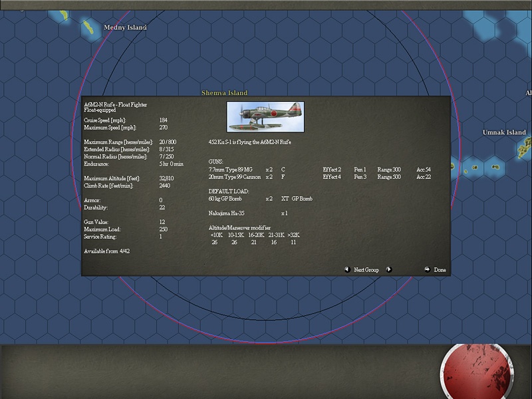Select the Shemya Island map label

coord(224,93)
